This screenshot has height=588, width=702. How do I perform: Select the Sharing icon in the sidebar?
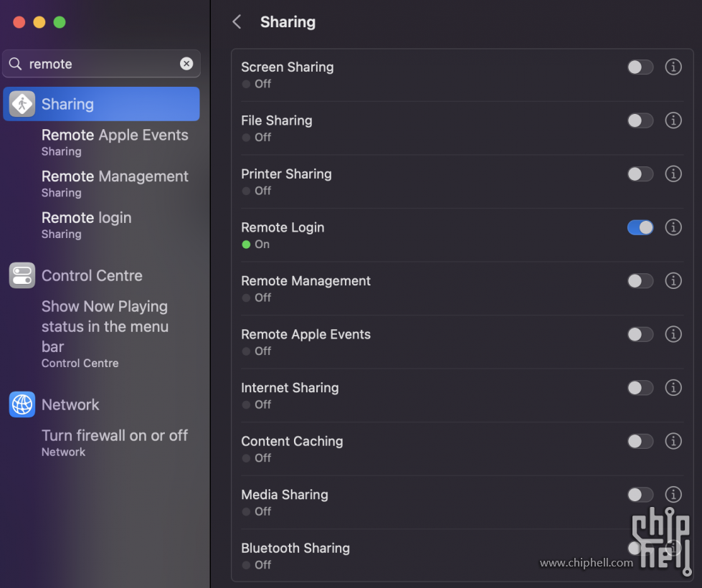coord(22,104)
